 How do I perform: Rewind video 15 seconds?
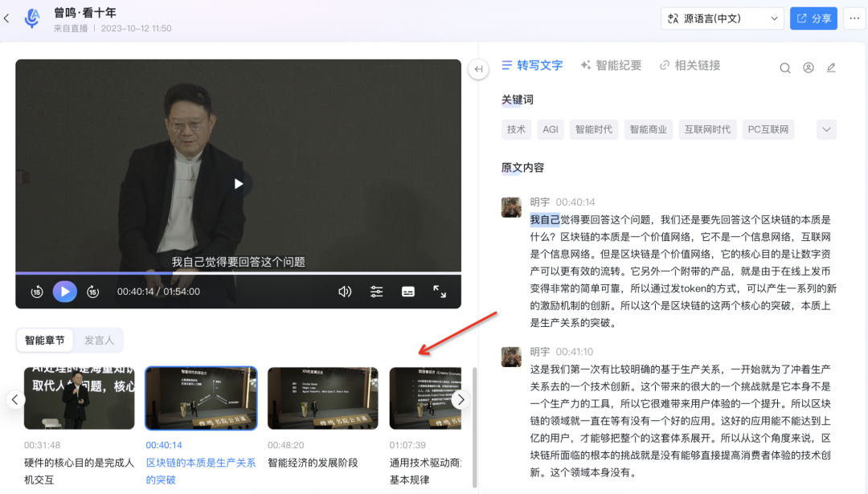point(37,292)
